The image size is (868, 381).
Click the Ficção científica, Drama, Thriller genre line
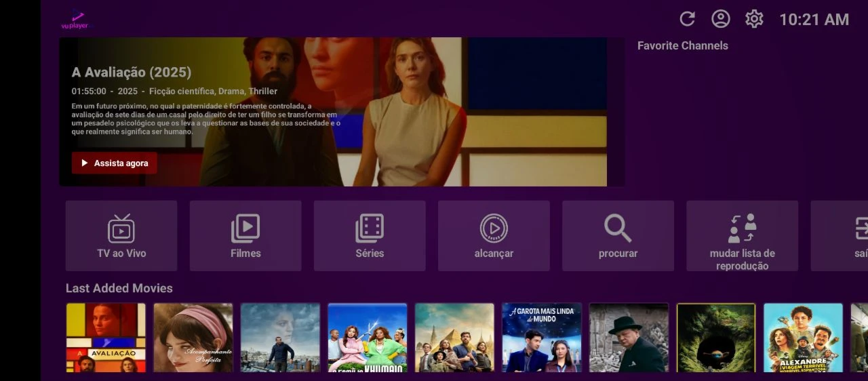coord(213,92)
